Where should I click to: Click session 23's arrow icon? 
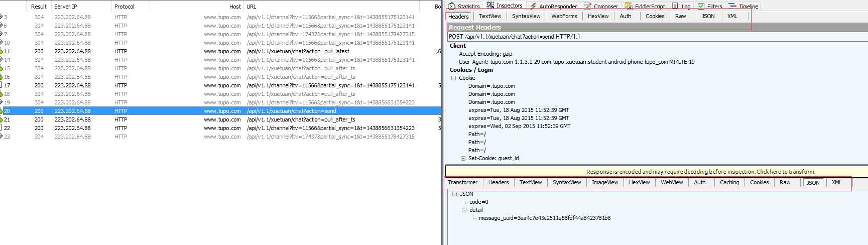(x=2, y=137)
